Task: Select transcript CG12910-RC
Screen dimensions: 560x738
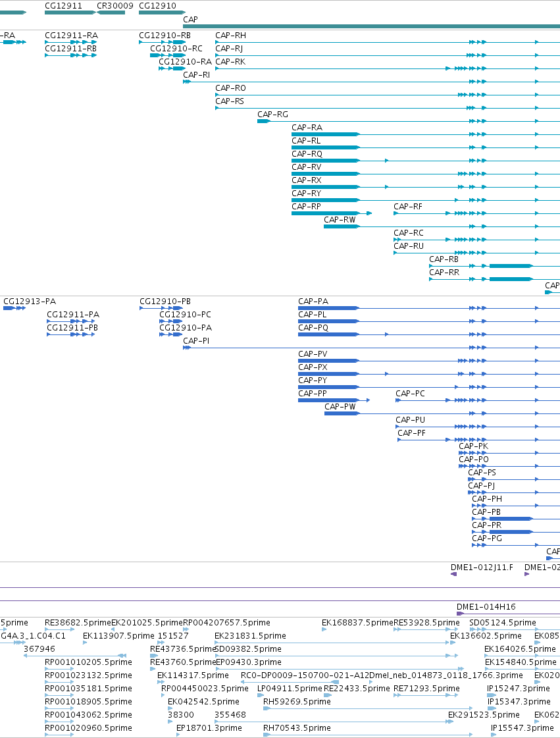Action: tap(168, 55)
